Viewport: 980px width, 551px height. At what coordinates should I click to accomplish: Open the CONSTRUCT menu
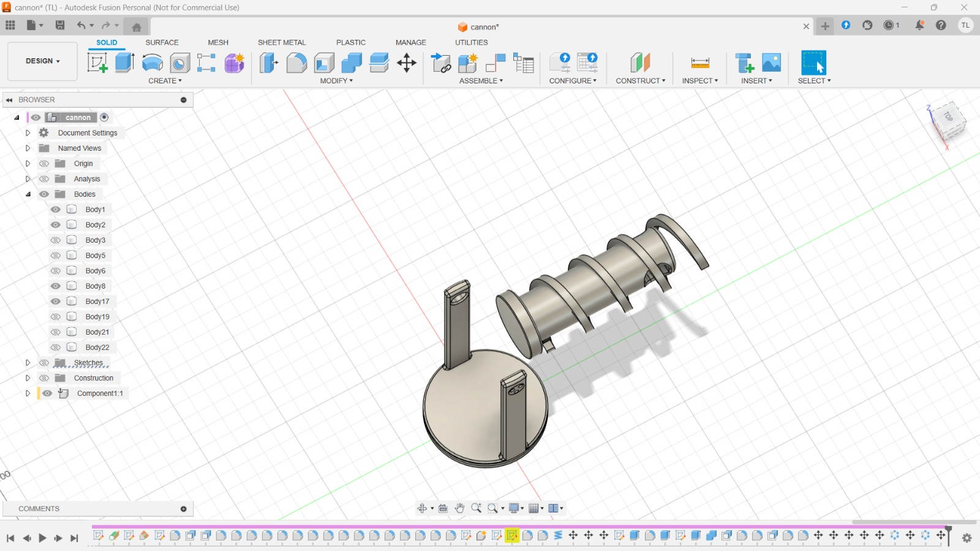640,81
